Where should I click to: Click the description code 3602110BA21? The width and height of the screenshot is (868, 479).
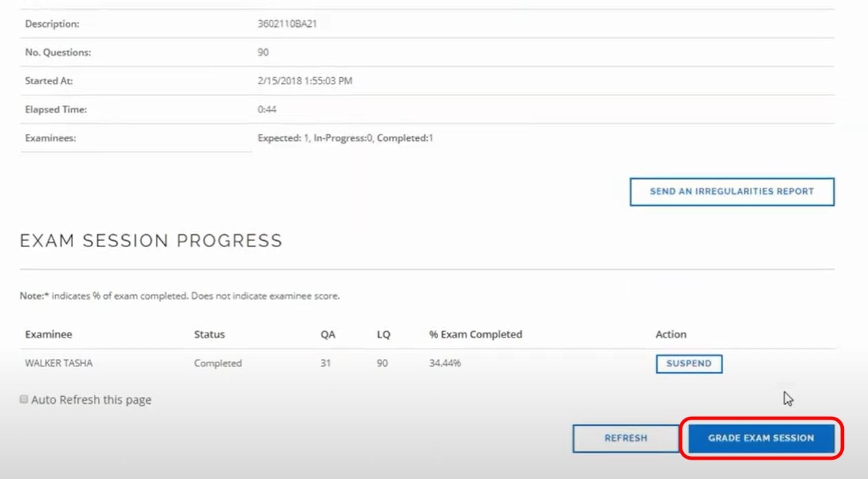point(287,23)
